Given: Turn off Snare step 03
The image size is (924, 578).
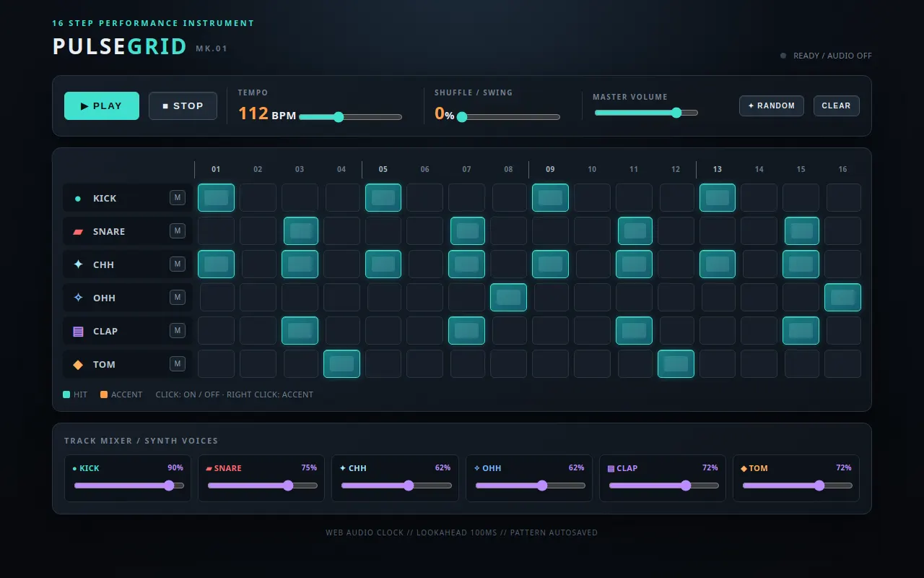Looking at the screenshot, I should click(x=300, y=230).
